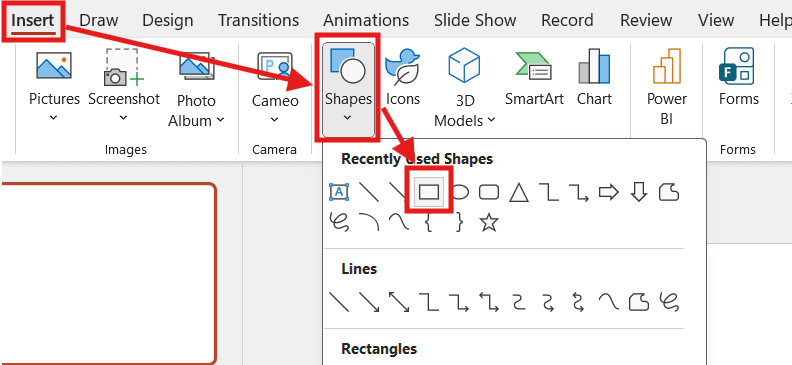The image size is (792, 365).
Task: Expand the Photo Album dropdown chevron
Action: click(x=220, y=120)
